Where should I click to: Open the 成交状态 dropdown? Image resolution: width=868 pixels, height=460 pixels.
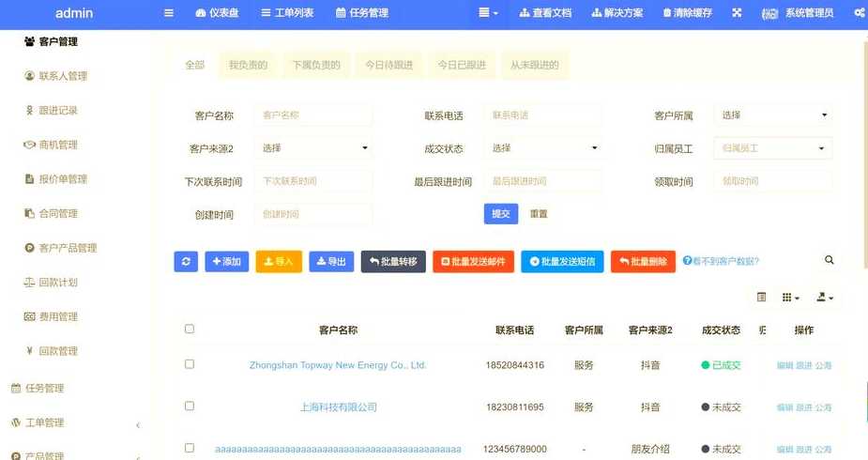[543, 147]
